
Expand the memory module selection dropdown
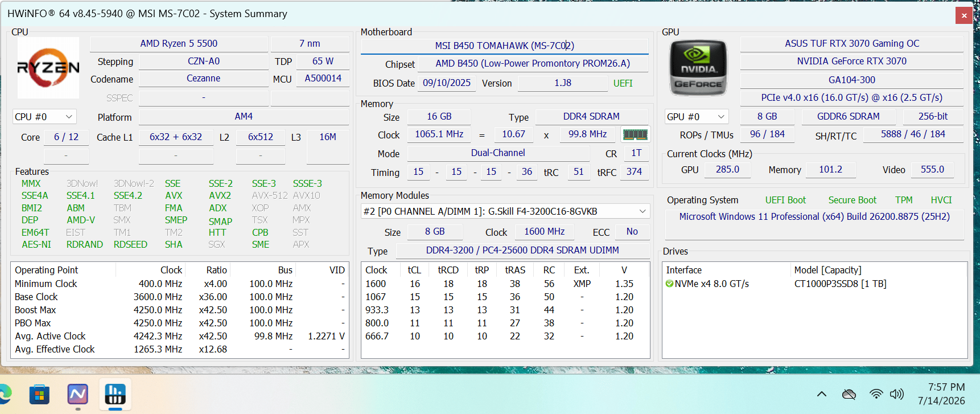point(505,211)
